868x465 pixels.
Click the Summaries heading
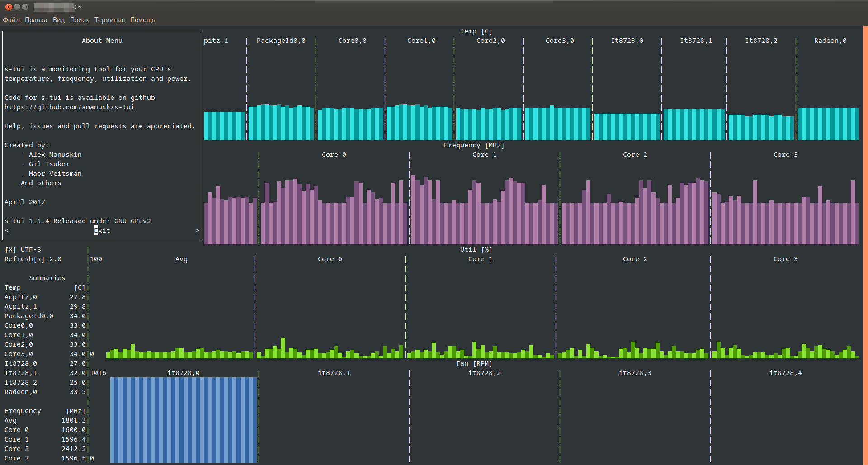pyautogui.click(x=47, y=278)
